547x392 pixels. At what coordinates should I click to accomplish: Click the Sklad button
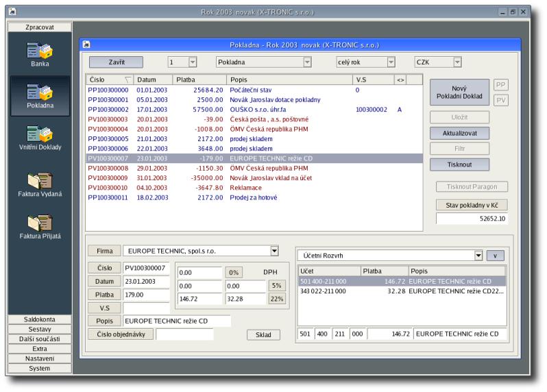(x=263, y=335)
